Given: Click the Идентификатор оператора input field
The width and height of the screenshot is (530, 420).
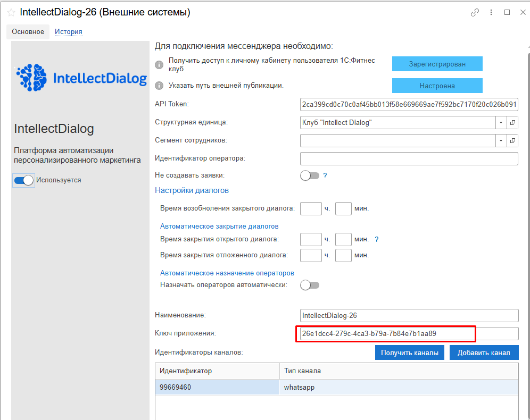Looking at the screenshot, I should pyautogui.click(x=409, y=158).
